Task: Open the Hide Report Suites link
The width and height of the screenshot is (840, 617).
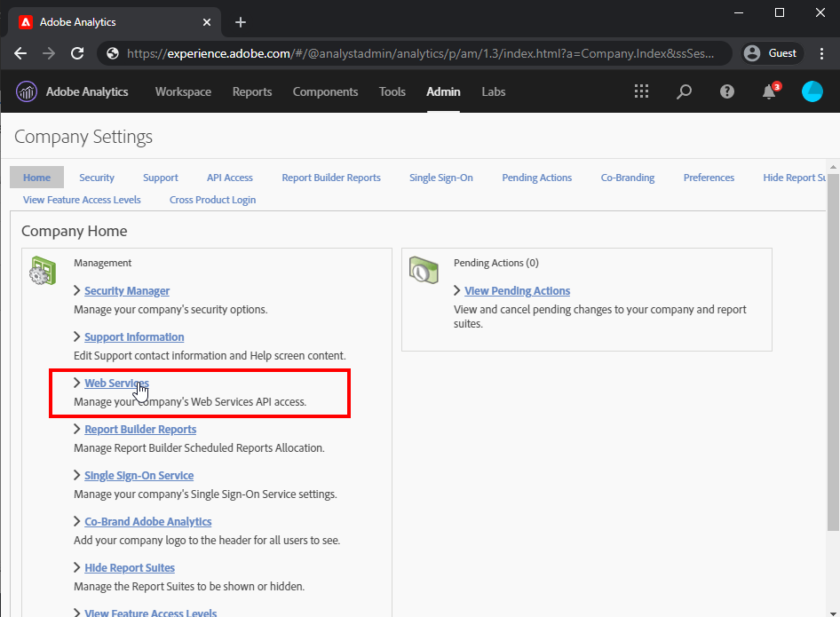Action: click(x=130, y=567)
